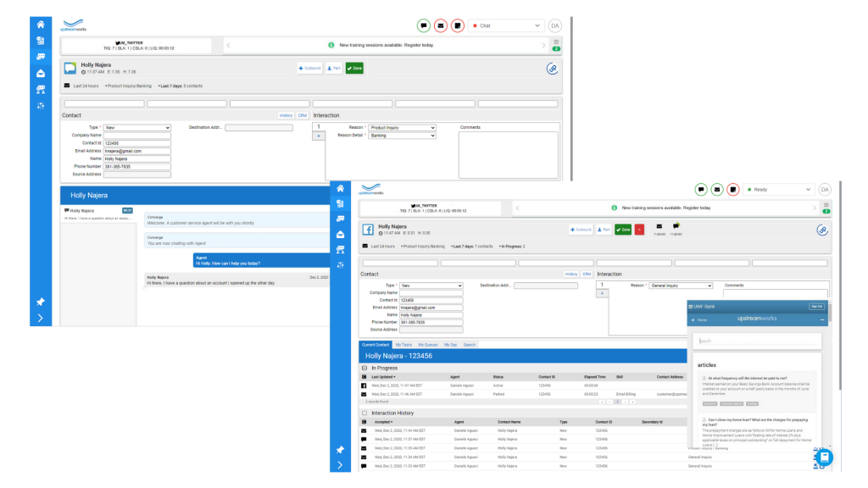Click the red button next to Done

[639, 230]
